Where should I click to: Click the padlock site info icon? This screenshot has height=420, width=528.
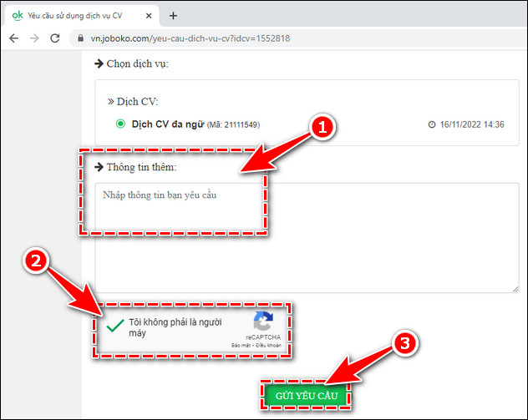[80, 38]
